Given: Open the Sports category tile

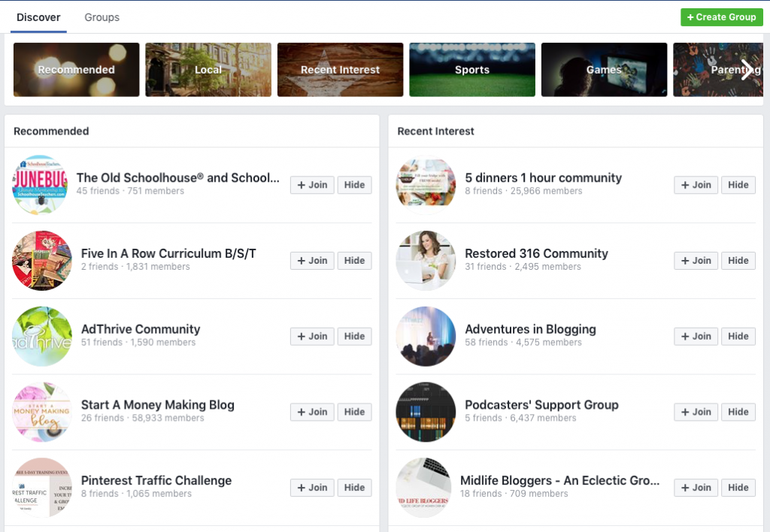Looking at the screenshot, I should (x=472, y=70).
